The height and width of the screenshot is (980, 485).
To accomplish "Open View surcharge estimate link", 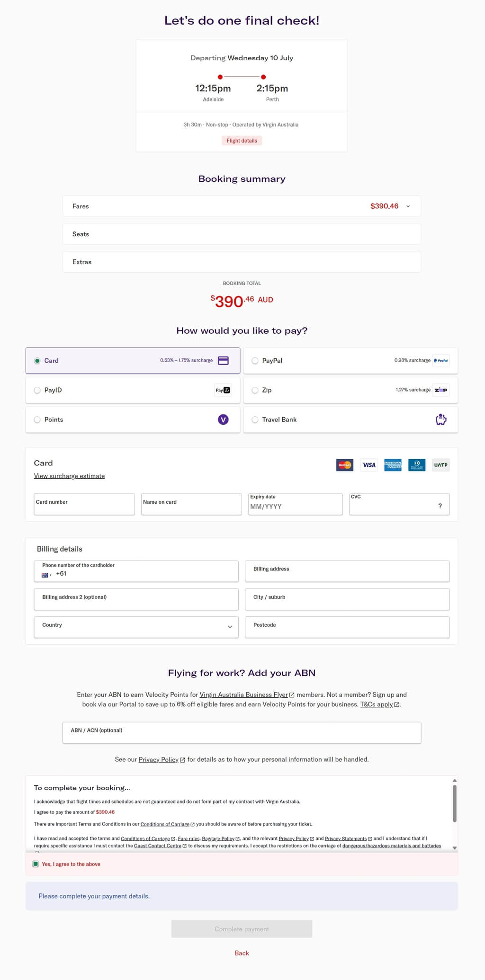I will click(69, 476).
